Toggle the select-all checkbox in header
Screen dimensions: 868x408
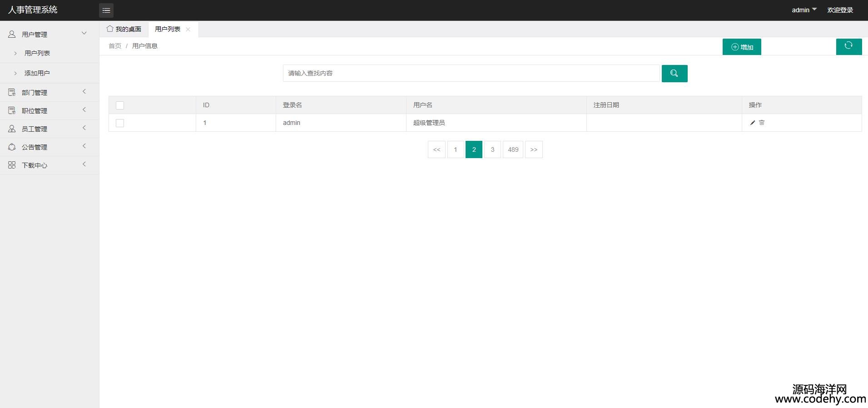[120, 105]
